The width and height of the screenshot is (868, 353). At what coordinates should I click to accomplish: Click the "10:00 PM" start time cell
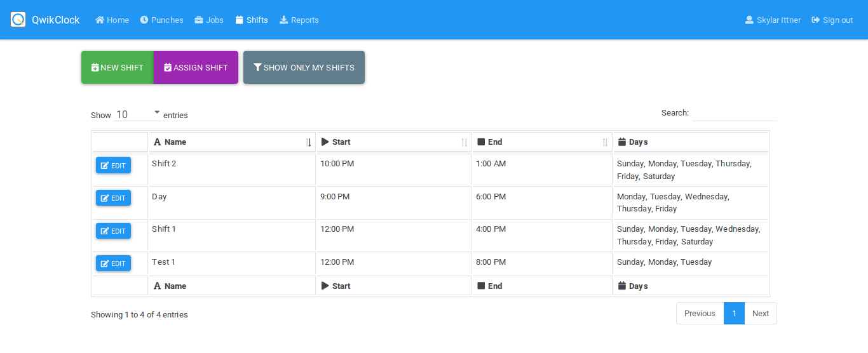(x=393, y=170)
